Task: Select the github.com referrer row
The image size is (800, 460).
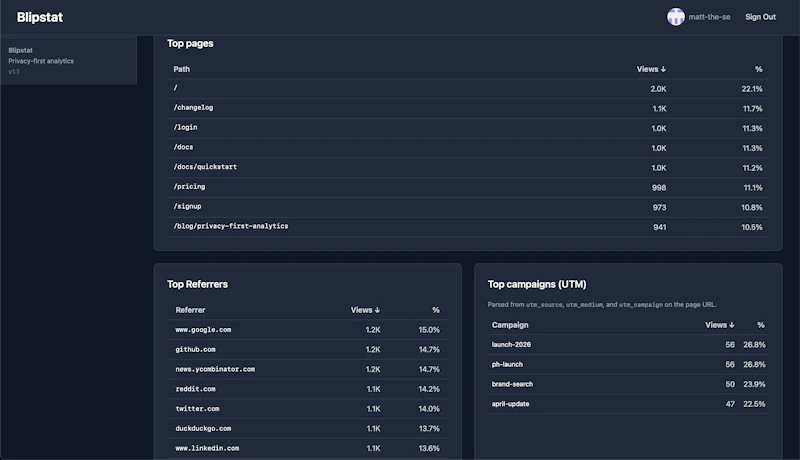Action: pos(308,350)
